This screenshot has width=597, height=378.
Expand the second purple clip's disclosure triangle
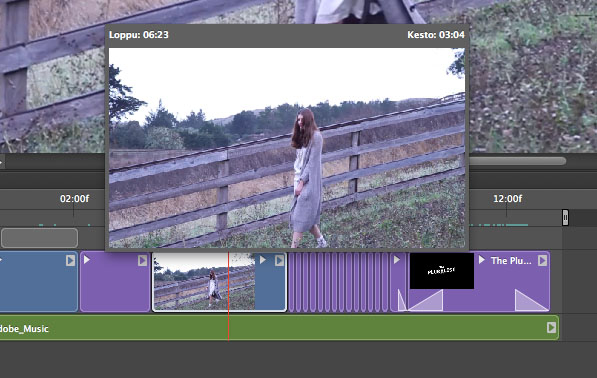(87, 260)
